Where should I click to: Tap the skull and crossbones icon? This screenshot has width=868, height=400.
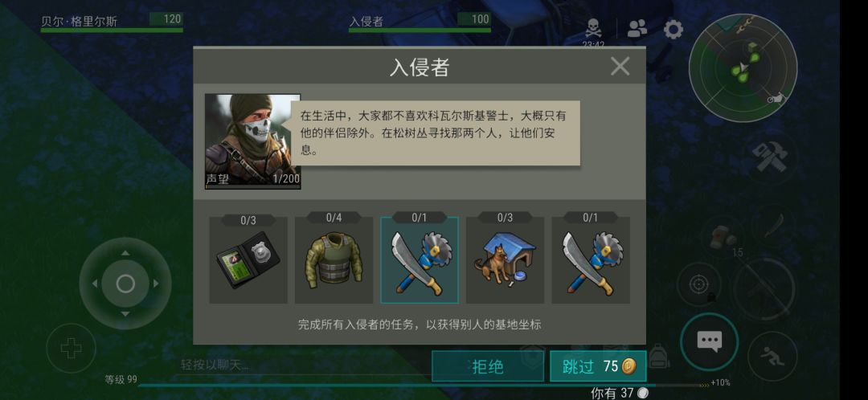tap(593, 27)
